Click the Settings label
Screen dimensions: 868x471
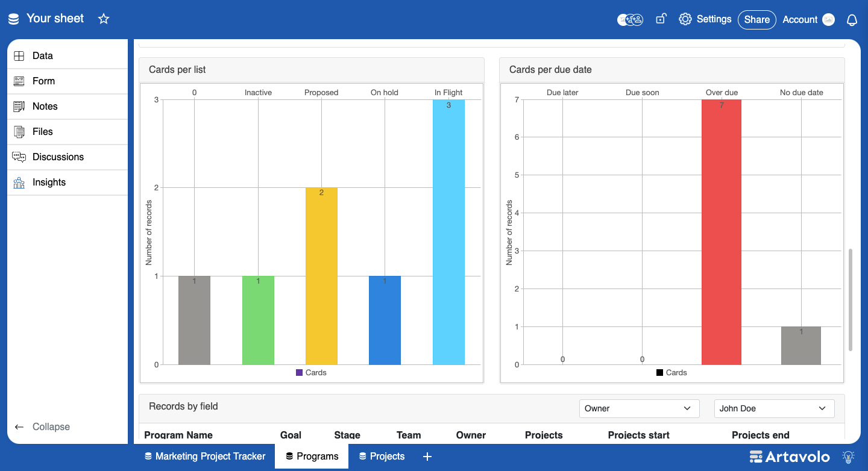click(714, 19)
